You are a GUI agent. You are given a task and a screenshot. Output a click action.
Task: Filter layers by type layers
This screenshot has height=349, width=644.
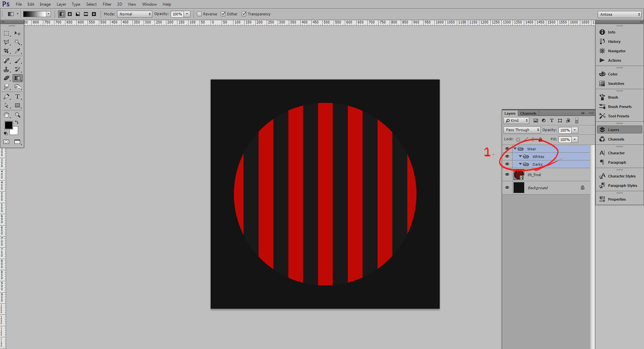coord(552,121)
